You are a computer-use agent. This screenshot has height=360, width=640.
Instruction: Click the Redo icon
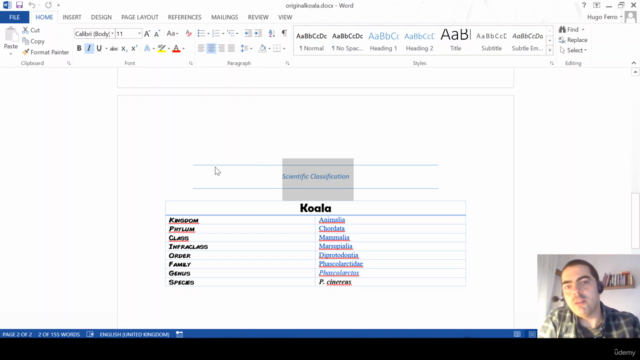click(x=49, y=5)
